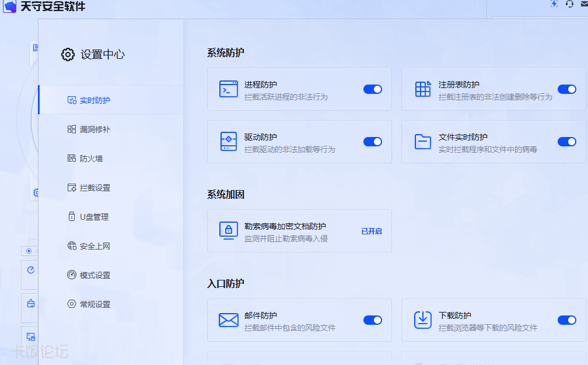The width and height of the screenshot is (588, 365).
Task: Click the 已开启 status link
Action: [371, 231]
